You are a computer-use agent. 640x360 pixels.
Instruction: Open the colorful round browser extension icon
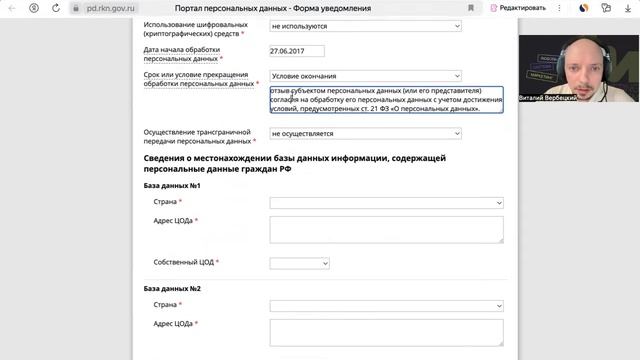tap(584, 8)
